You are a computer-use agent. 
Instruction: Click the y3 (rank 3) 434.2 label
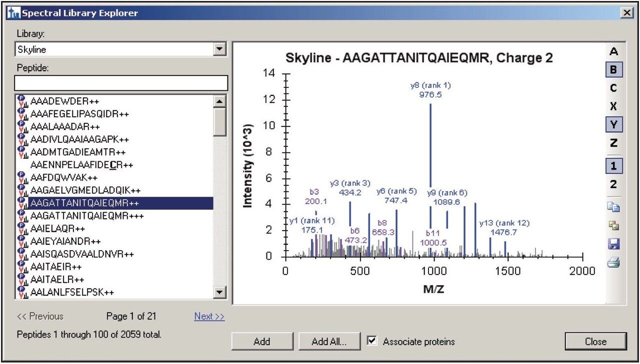coord(350,188)
